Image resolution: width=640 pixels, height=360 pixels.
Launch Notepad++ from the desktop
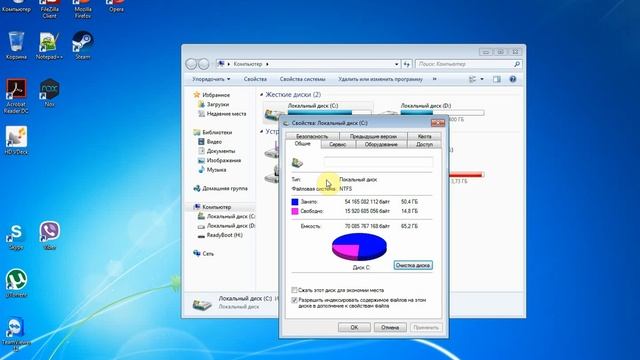pyautogui.click(x=49, y=45)
